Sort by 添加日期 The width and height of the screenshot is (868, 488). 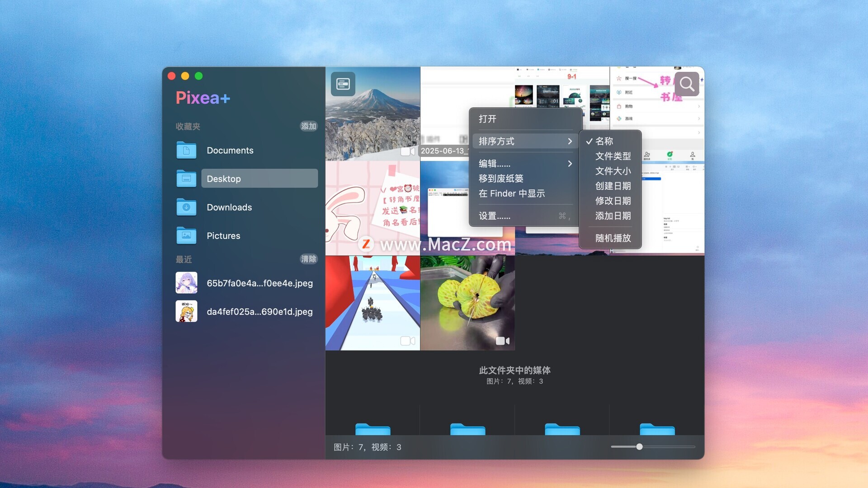click(x=610, y=216)
